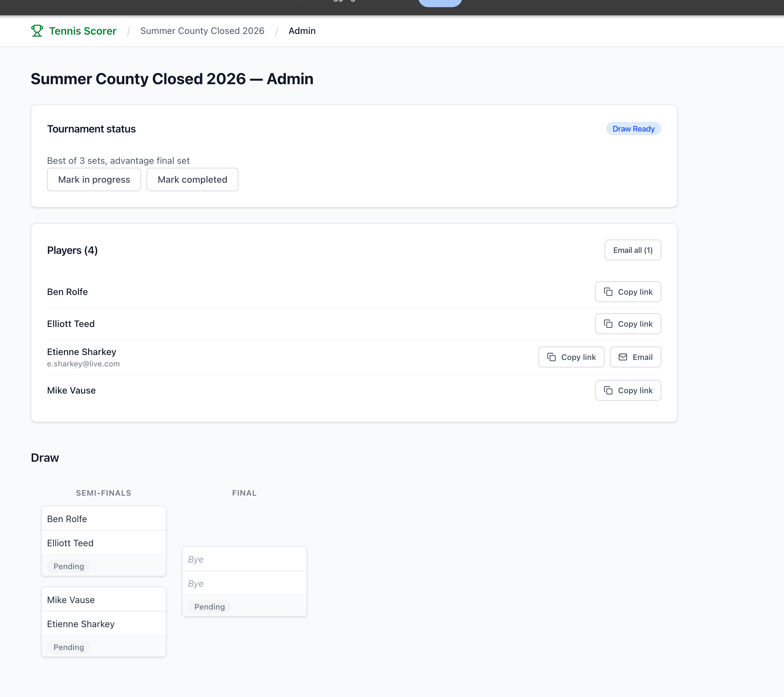Click the copy icon in Mike Vause's row
784x697 pixels.
(x=608, y=390)
